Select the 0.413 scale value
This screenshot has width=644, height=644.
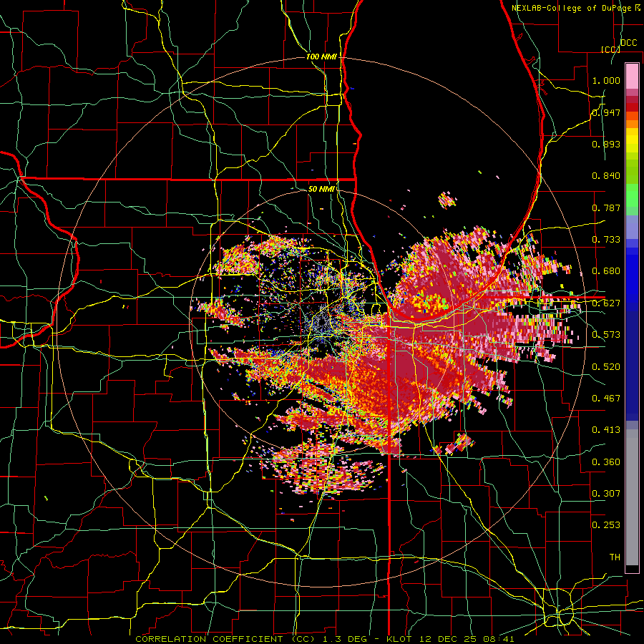point(606,430)
